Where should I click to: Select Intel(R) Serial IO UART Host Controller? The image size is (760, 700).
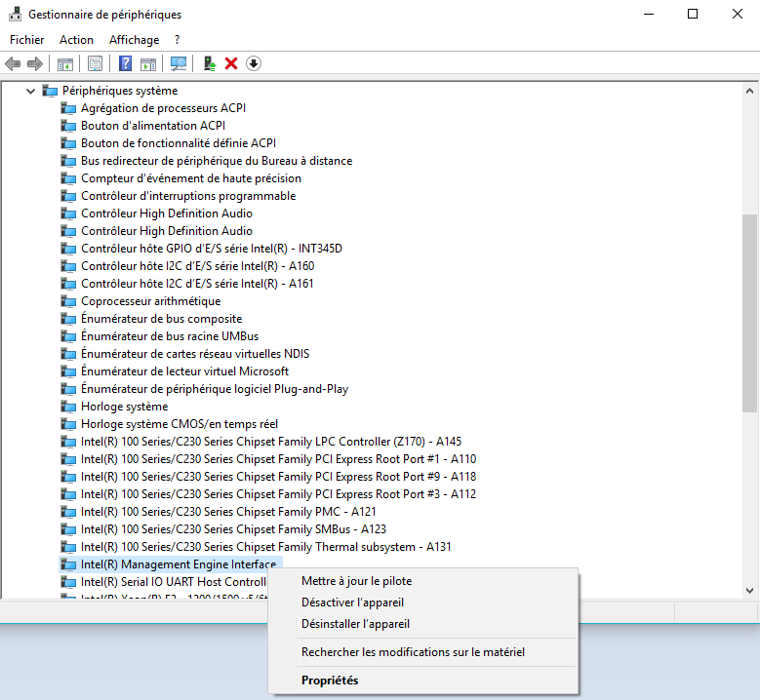click(x=174, y=582)
